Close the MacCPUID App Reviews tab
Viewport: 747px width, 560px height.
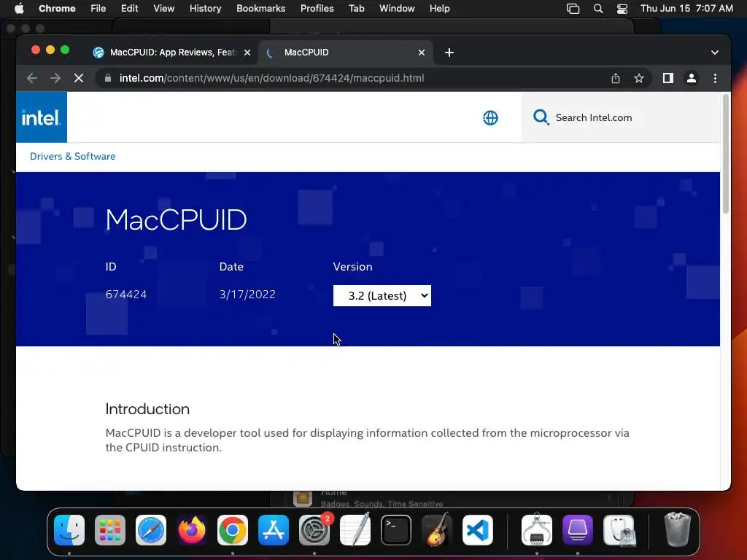(247, 52)
